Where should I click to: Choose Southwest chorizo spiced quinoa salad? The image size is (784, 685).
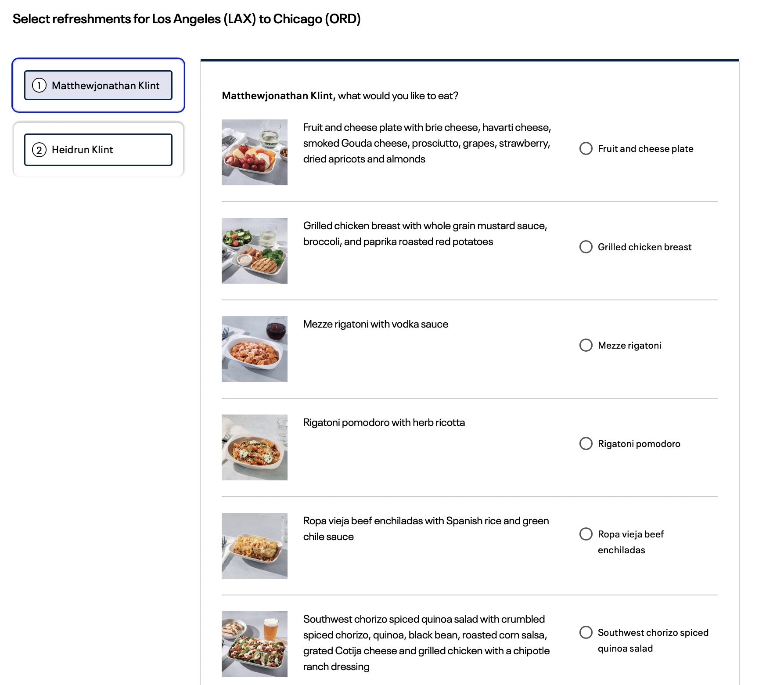tap(586, 632)
